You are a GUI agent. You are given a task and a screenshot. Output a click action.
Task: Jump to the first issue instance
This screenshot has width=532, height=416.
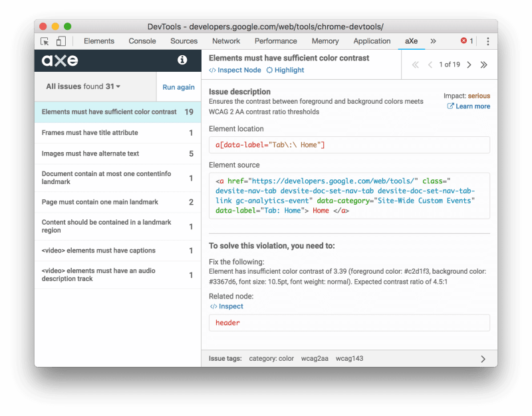pos(415,64)
